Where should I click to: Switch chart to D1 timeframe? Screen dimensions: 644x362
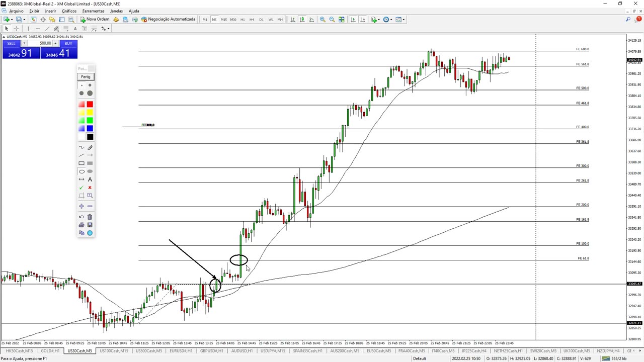[x=261, y=20]
